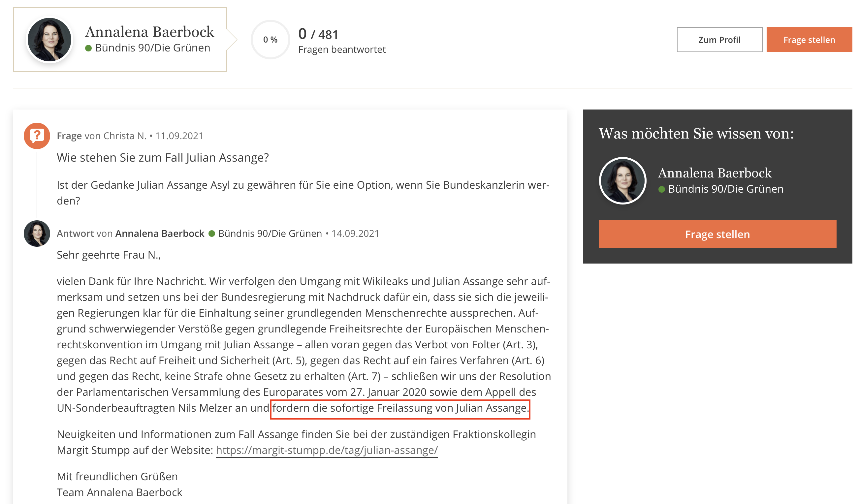Click the Annalena Baerbock name in header card
Image resolution: width=859 pixels, height=504 pixels.
(149, 32)
